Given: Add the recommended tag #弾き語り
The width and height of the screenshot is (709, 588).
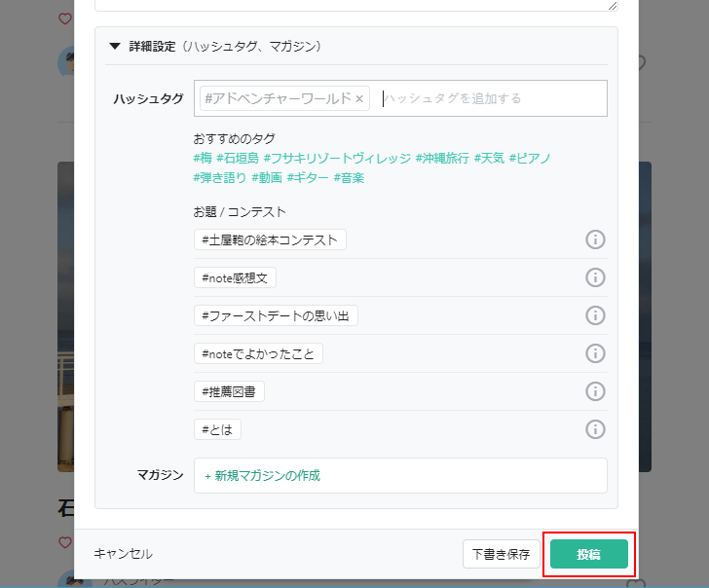Looking at the screenshot, I should (220, 177).
